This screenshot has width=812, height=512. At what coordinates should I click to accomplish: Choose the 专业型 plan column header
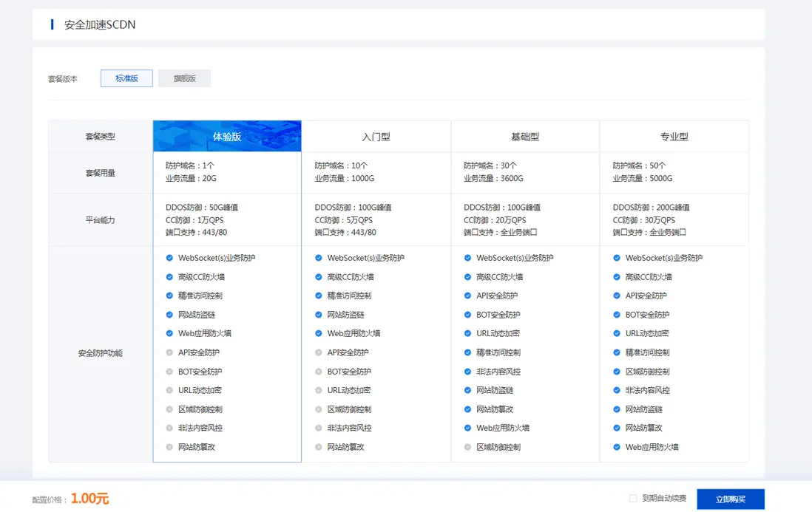tap(674, 137)
